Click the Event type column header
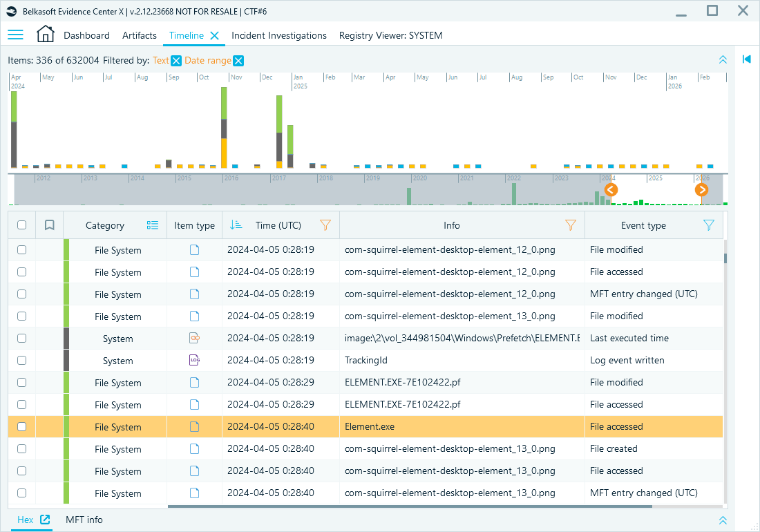Image resolution: width=760 pixels, height=532 pixels. click(643, 225)
